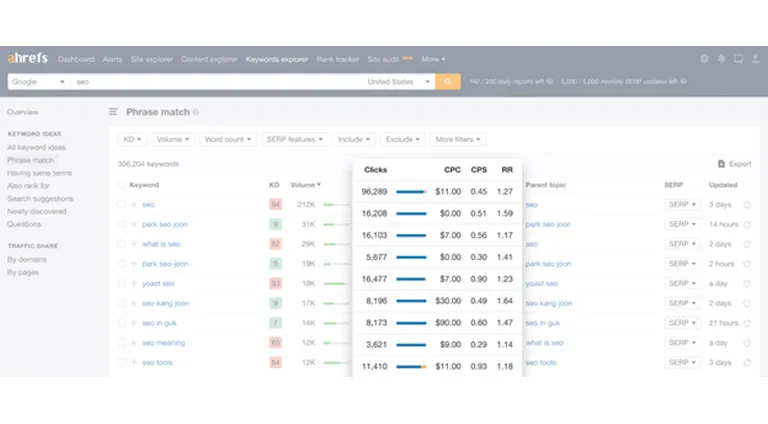Open All keyword ideas in sidebar
The width and height of the screenshot is (768, 424).
36,147
